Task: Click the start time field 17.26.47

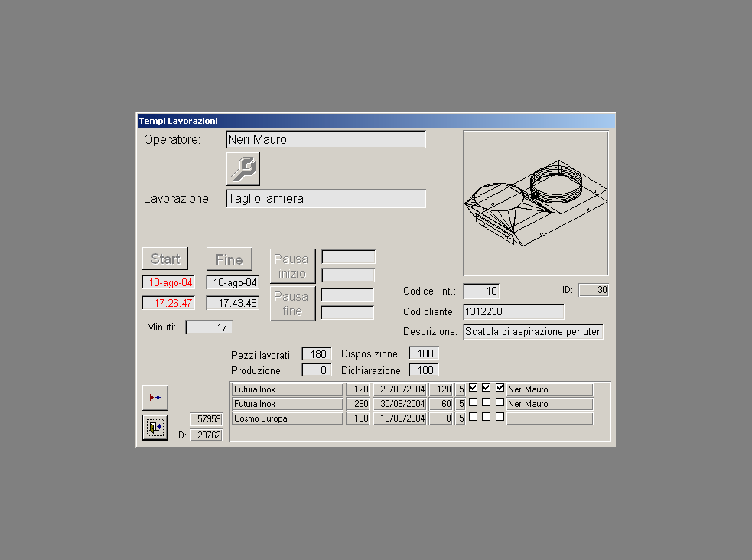Action: [168, 303]
